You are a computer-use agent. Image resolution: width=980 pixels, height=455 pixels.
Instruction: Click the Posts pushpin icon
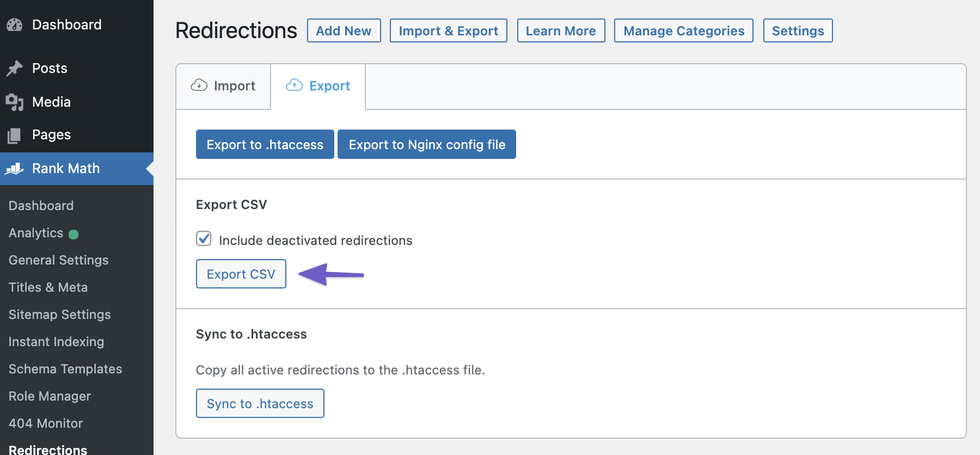pos(14,68)
